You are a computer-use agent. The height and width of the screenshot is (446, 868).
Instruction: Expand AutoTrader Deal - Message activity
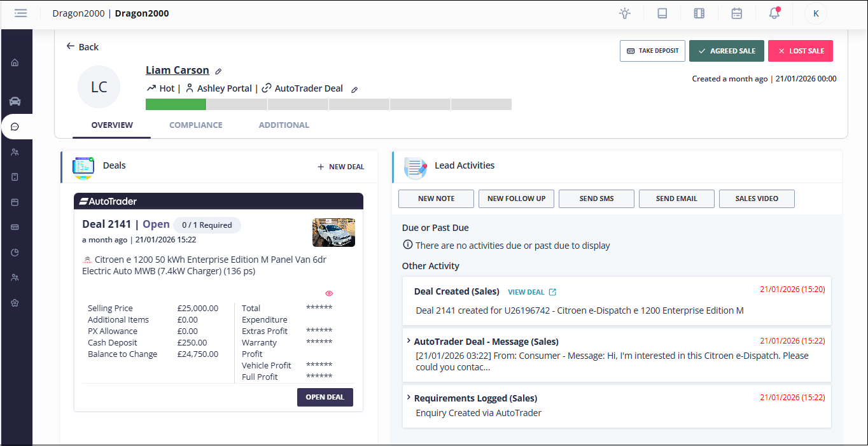(409, 341)
